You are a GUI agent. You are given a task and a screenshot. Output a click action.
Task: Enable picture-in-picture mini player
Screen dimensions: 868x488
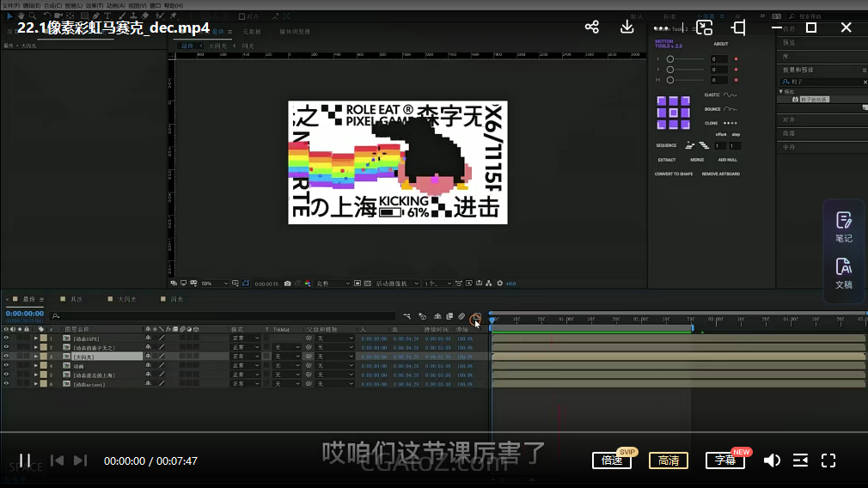pyautogui.click(x=705, y=27)
